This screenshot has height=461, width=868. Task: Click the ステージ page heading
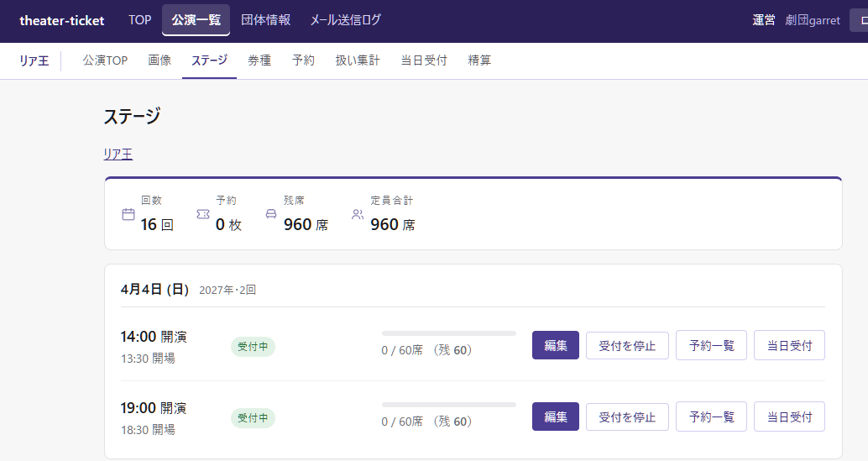pyautogui.click(x=133, y=116)
